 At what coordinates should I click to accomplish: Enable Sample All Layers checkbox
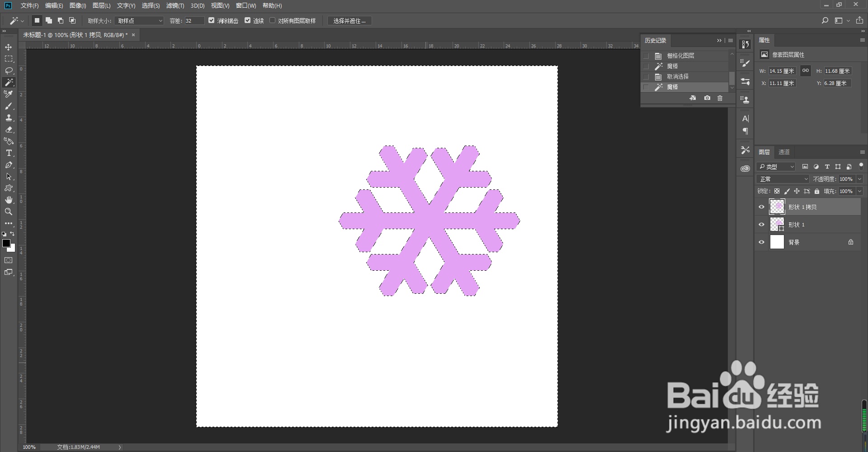(x=272, y=20)
